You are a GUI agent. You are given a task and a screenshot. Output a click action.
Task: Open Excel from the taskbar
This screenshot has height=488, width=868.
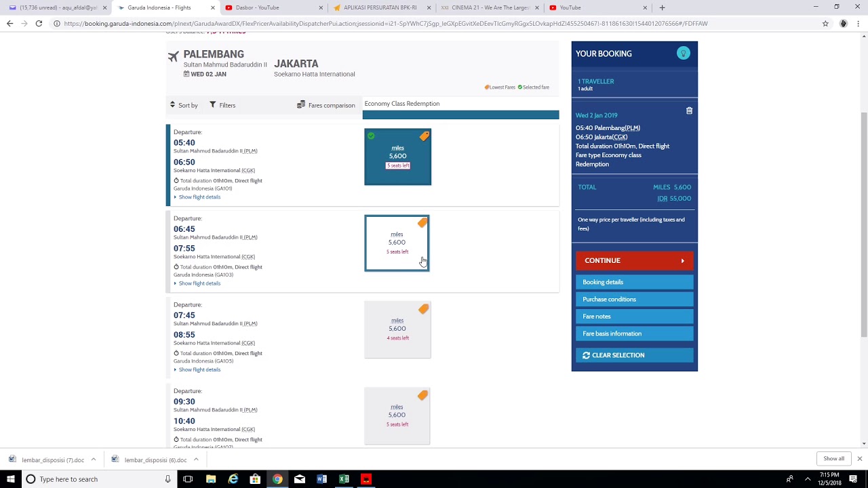pos(344,479)
